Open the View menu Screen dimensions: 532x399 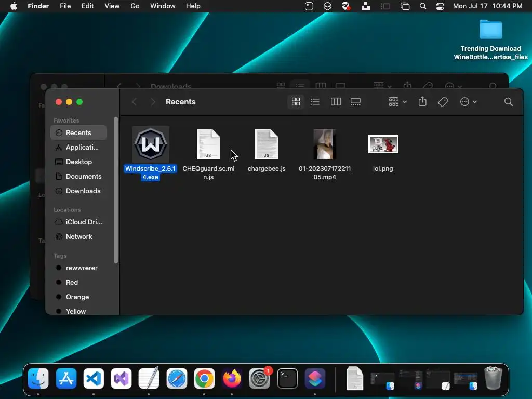coord(112,6)
